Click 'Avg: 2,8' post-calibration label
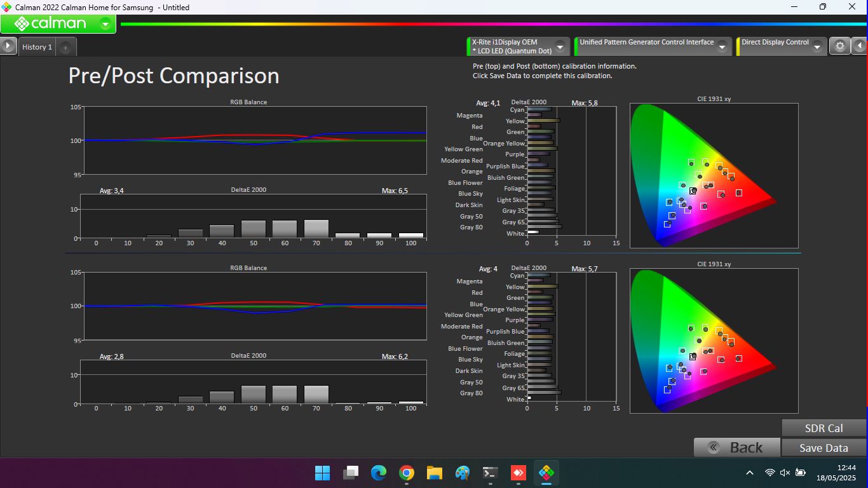The height and width of the screenshot is (488, 868). tap(112, 356)
